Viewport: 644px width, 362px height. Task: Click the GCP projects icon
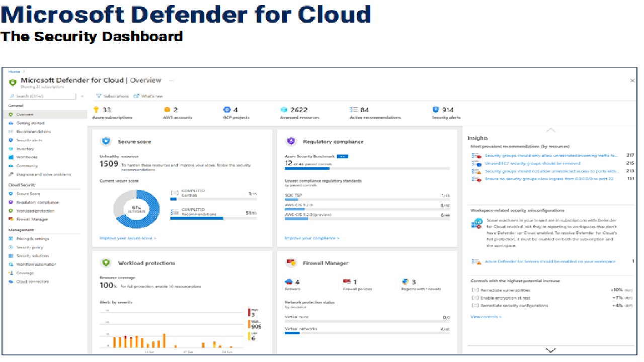pyautogui.click(x=227, y=110)
